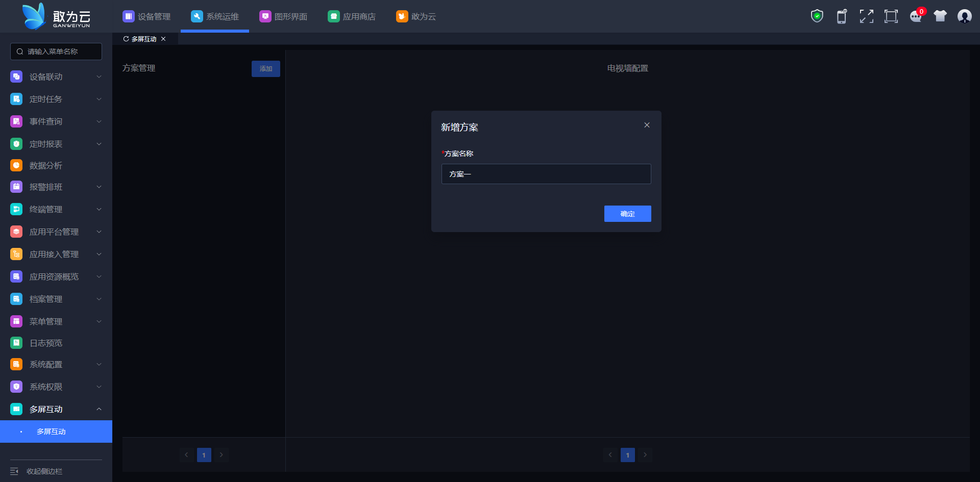The image size is (980, 482).
Task: Collapse the 多屏互动 menu chevron
Action: click(99, 409)
